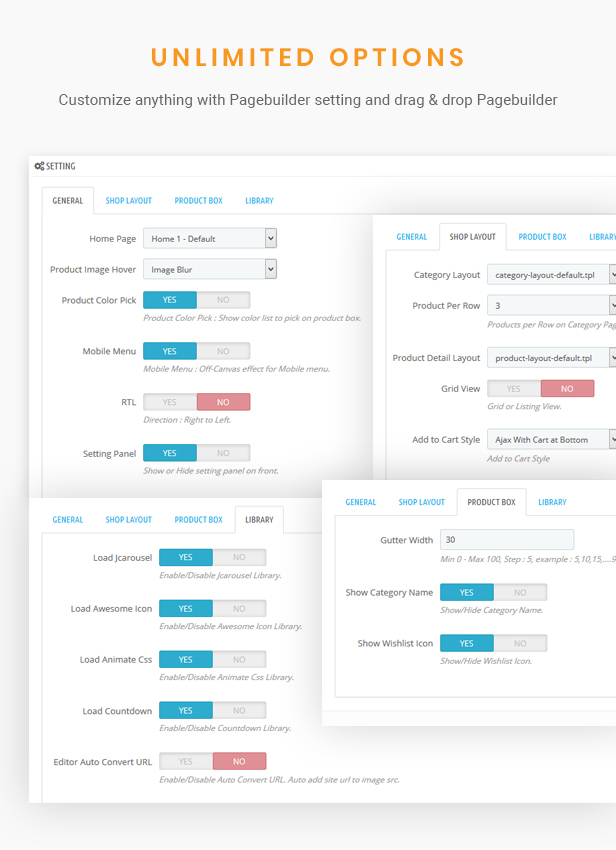Image resolution: width=616 pixels, height=850 pixels.
Task: Select General tab in Product Box panel
Action: point(361,502)
